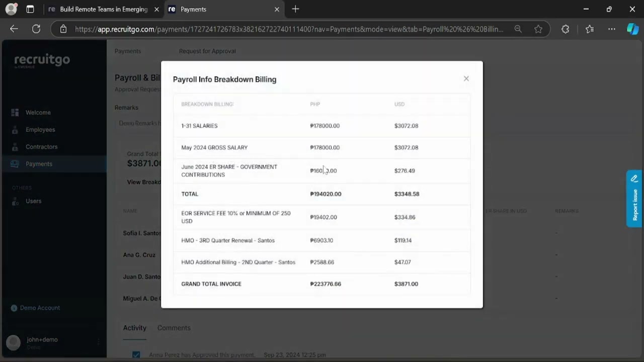Screen dimensions: 644x362
Task: Click the $47.07 additional billing amount
Action: click(403, 262)
